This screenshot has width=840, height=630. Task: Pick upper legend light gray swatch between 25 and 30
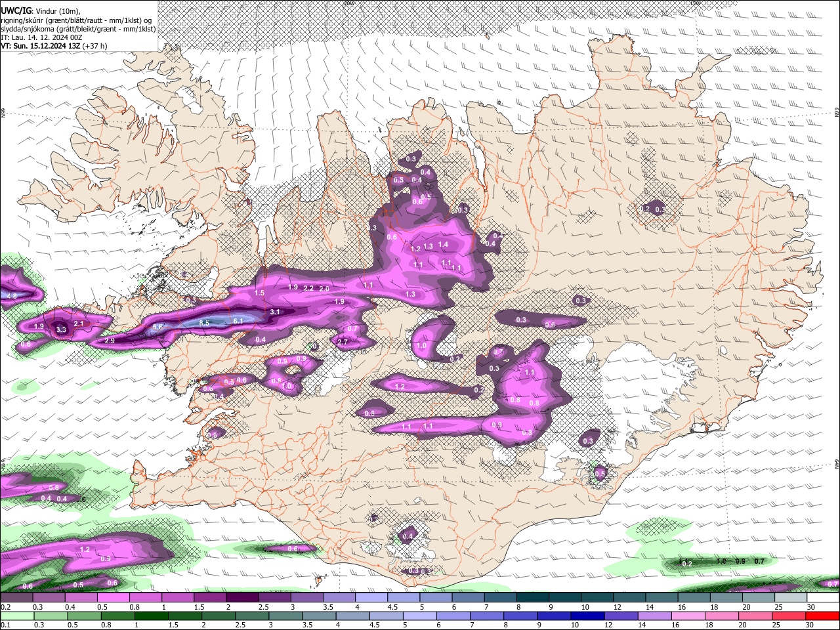point(791,598)
